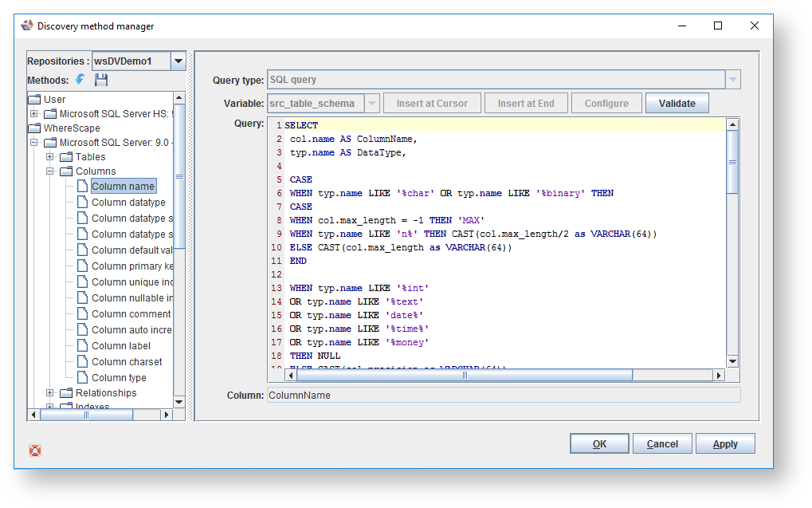
Task: Expand the Relationships tree node
Action: (50, 393)
